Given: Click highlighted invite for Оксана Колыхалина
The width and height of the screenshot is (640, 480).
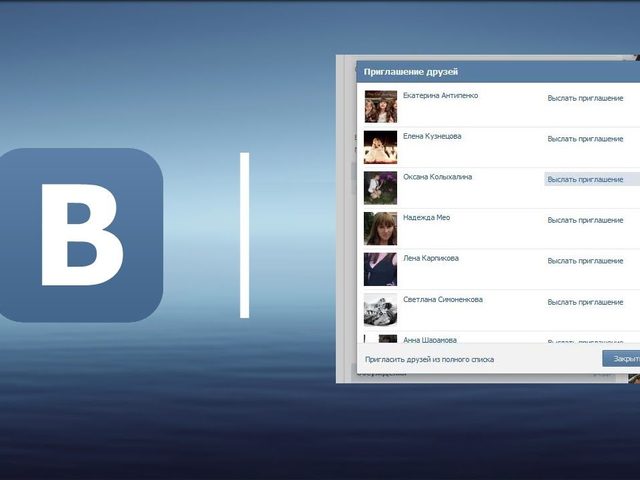Looking at the screenshot, I should click(592, 179).
